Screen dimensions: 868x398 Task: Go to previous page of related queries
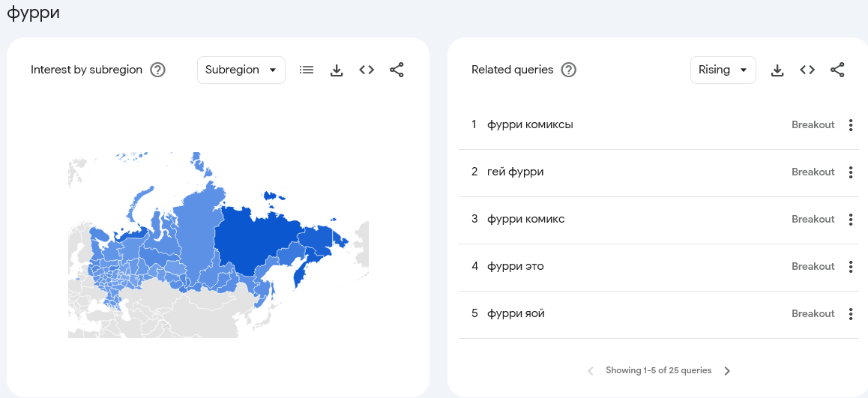coord(591,371)
